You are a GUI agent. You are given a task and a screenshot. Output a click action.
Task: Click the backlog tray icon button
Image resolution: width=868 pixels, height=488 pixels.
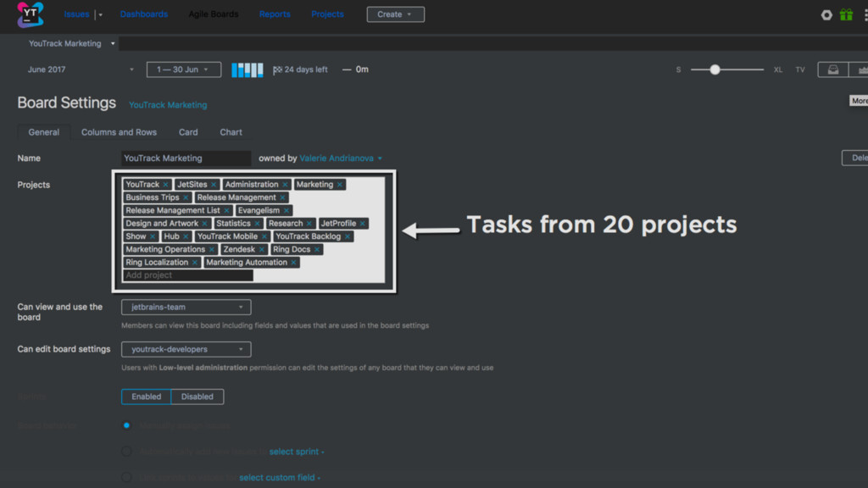point(833,69)
